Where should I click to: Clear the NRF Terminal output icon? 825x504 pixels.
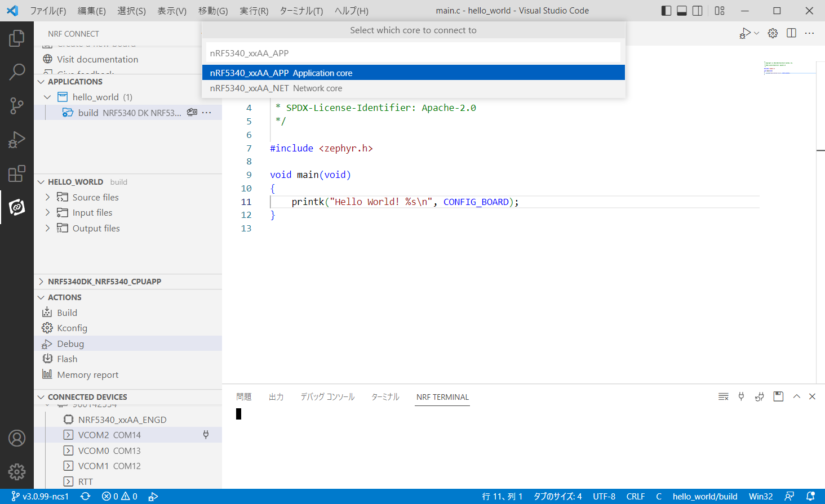click(723, 396)
